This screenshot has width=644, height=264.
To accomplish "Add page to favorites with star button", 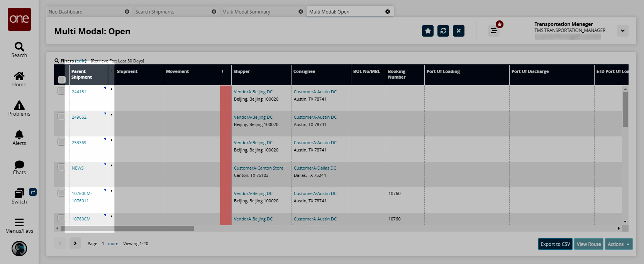I will pyautogui.click(x=428, y=31).
